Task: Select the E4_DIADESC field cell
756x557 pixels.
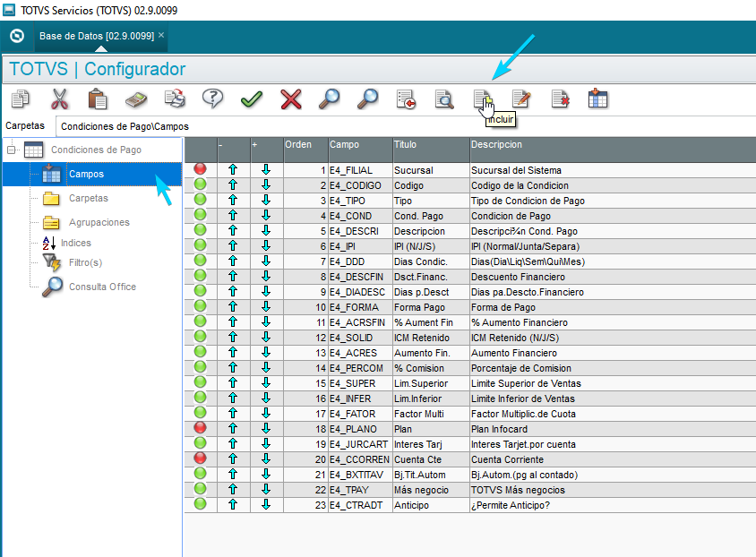Action: click(x=360, y=292)
